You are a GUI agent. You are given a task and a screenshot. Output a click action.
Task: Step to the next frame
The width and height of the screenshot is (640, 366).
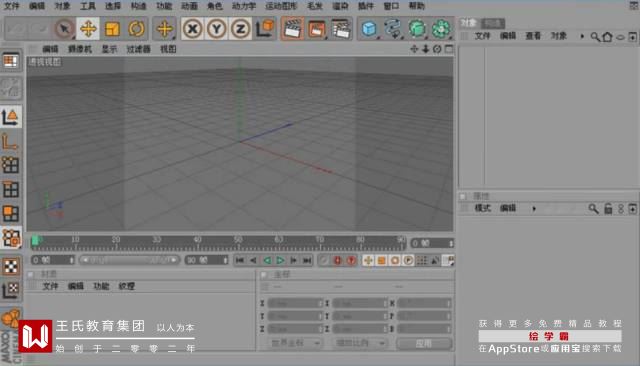pos(293,260)
